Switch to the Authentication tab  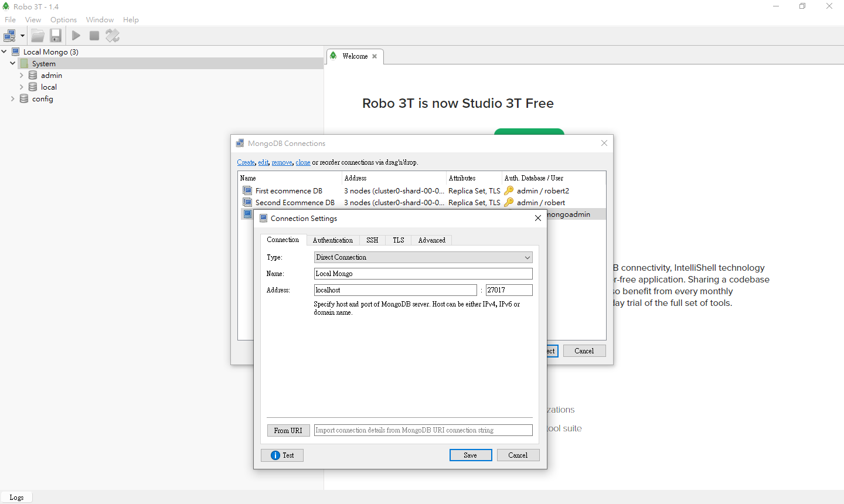[332, 240]
